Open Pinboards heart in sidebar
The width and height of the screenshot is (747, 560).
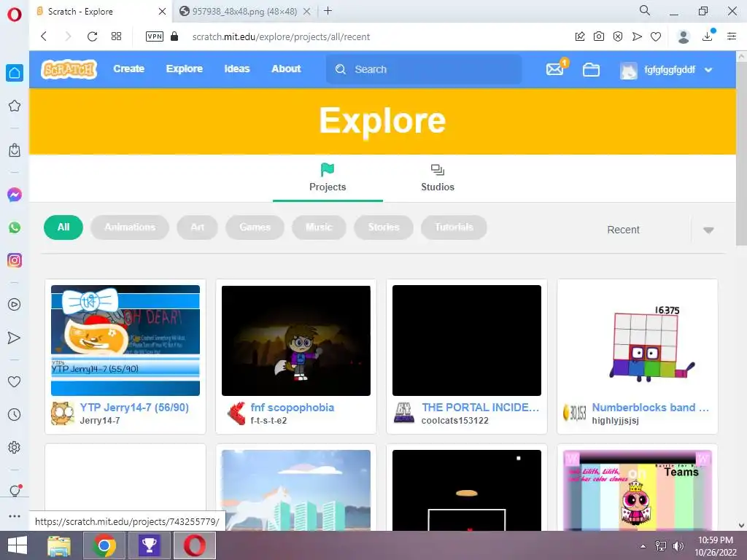point(15,381)
